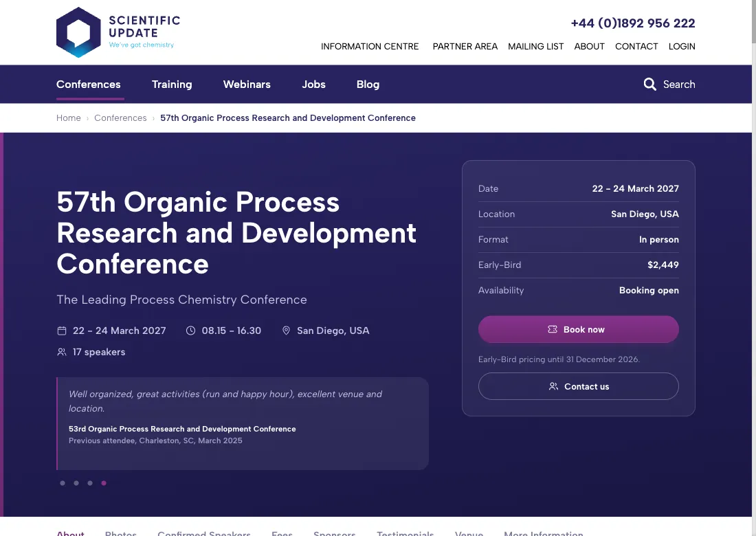This screenshot has width=756, height=536.
Task: Go to Home breadcrumb
Action: coord(69,118)
